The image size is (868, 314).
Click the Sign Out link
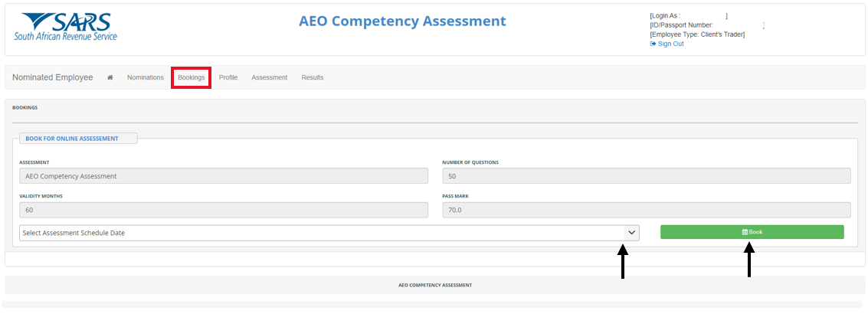(670, 44)
